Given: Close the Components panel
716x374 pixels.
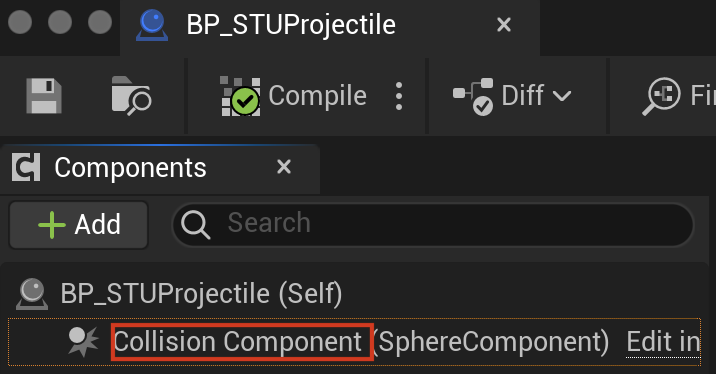Looking at the screenshot, I should coord(284,167).
